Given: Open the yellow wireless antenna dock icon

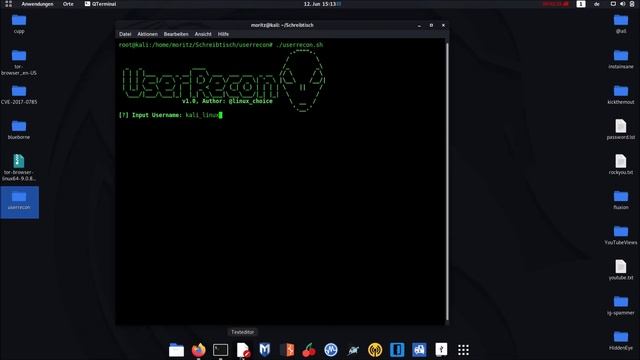Looking at the screenshot, I should (375, 350).
